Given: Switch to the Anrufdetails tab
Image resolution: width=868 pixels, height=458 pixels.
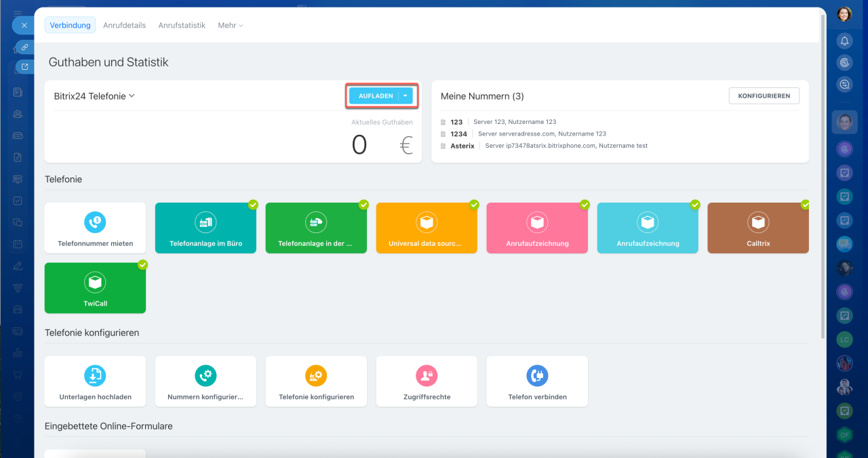Looking at the screenshot, I should click(124, 25).
